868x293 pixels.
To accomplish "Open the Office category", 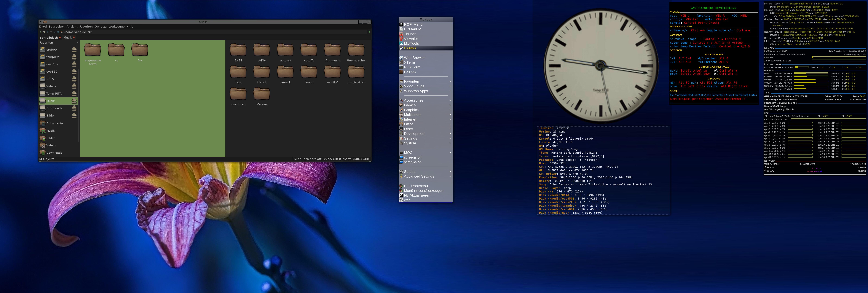I will click(426, 124).
